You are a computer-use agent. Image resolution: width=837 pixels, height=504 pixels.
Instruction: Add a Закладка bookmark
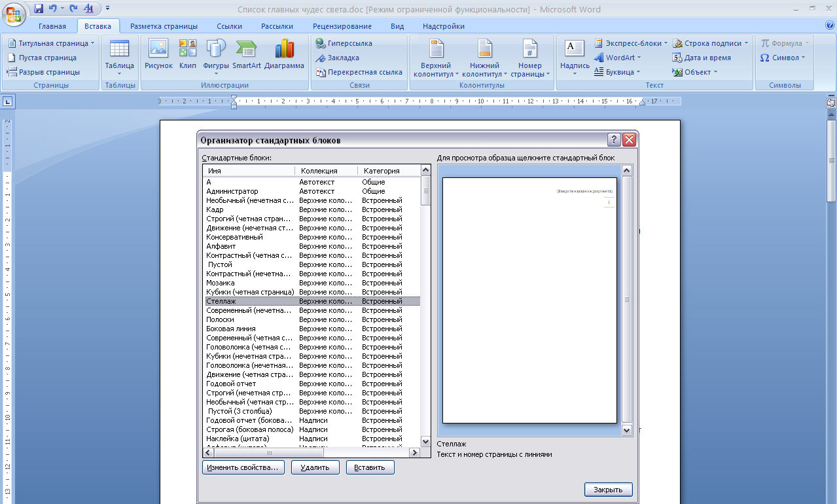click(x=338, y=58)
